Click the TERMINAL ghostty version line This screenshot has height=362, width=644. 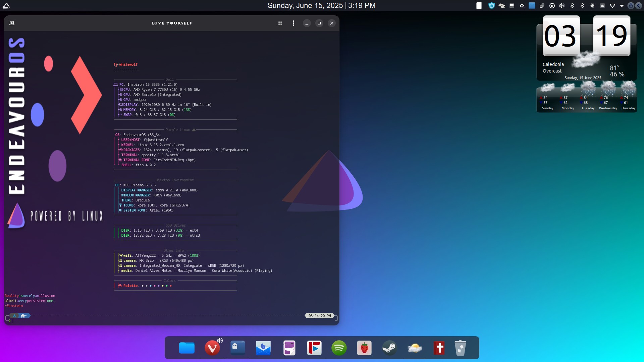point(151,155)
